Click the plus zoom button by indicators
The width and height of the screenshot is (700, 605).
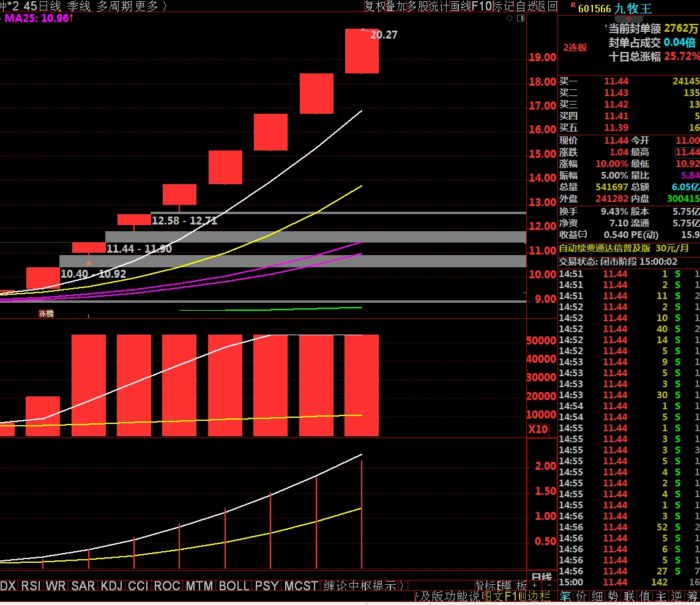click(534, 585)
